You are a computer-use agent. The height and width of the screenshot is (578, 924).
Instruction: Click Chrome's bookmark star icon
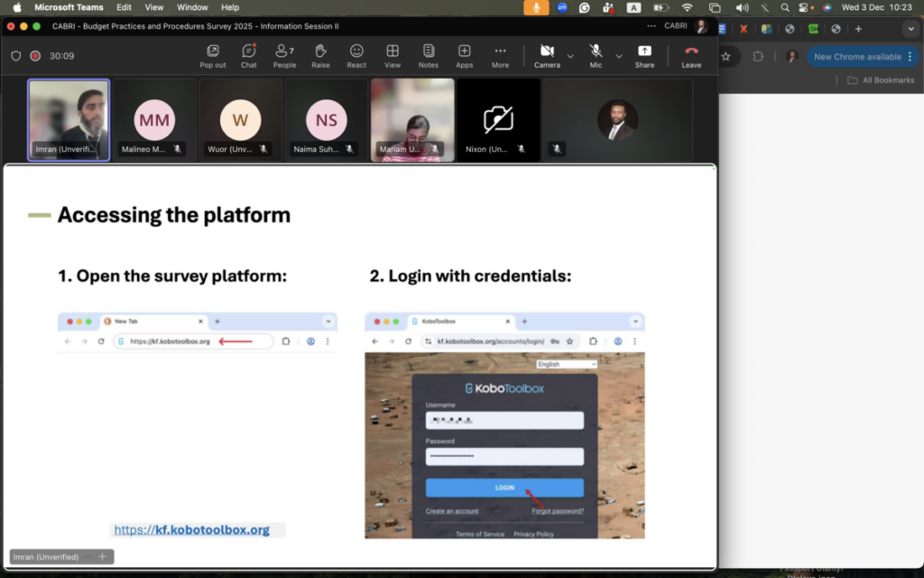(x=726, y=57)
